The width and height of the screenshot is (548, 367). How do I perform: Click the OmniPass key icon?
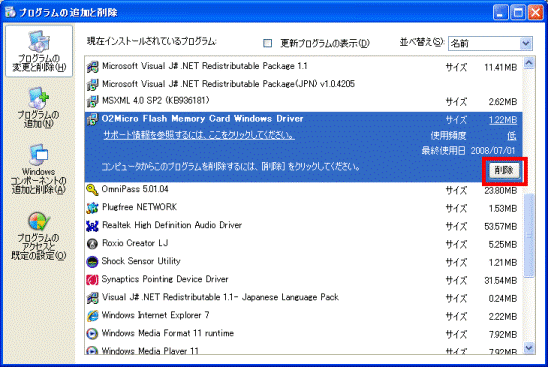click(x=92, y=190)
